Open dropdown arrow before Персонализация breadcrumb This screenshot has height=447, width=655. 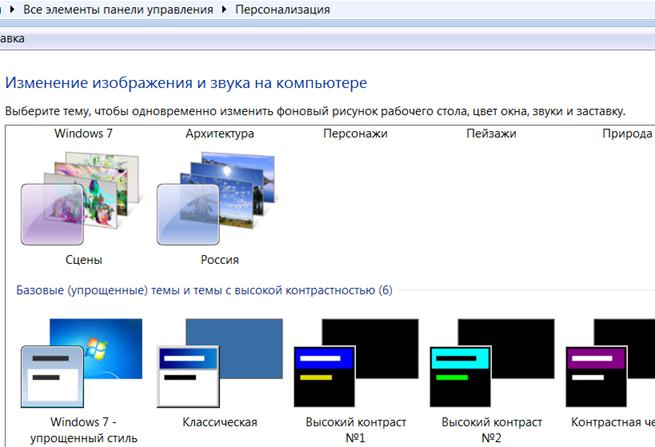point(224,9)
